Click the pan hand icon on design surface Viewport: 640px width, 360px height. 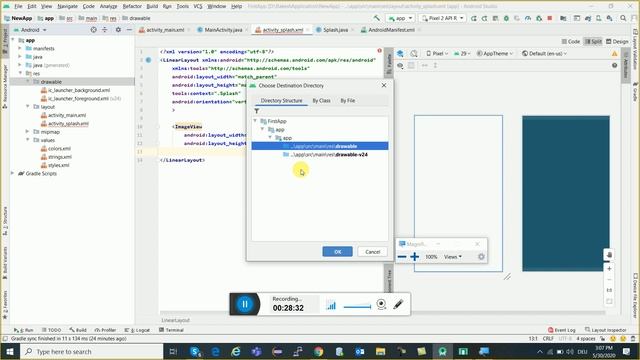[x=609, y=255]
